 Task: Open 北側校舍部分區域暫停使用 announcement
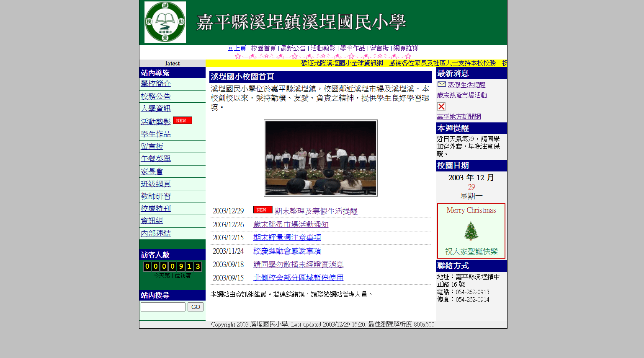click(x=299, y=278)
